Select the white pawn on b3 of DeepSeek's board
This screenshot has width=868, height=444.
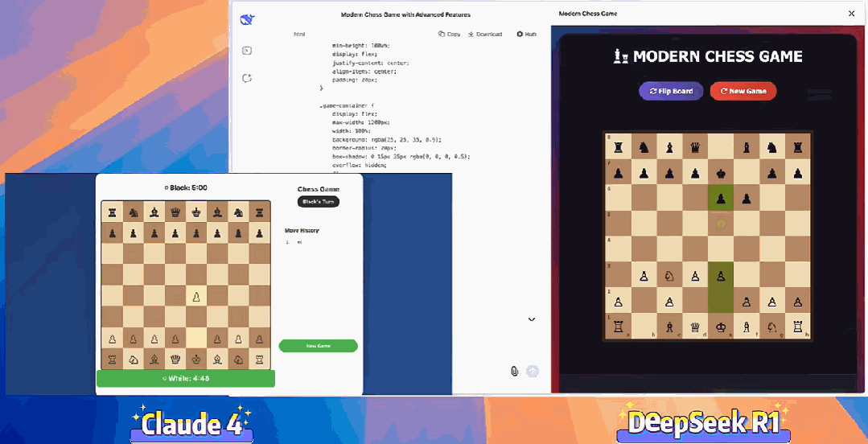click(644, 276)
